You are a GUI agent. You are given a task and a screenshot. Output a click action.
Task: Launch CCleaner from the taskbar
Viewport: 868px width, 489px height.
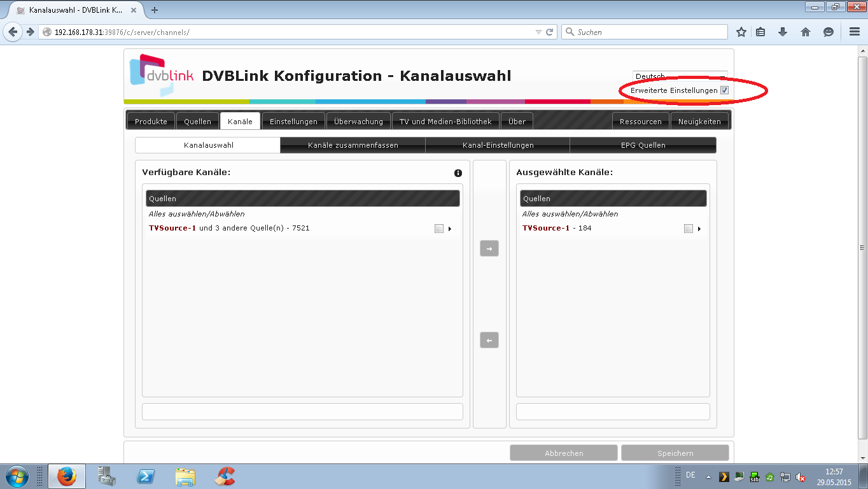tap(225, 476)
